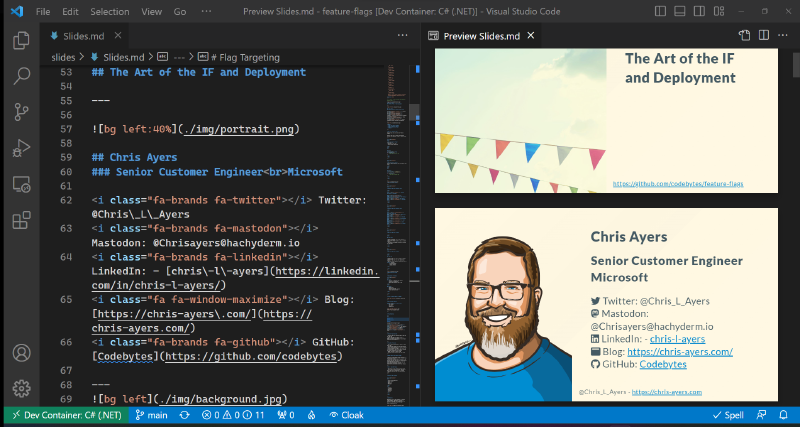Image resolution: width=800 pixels, height=427 pixels.
Task: Click the Codebytes GitHub link in preview
Action: click(663, 364)
